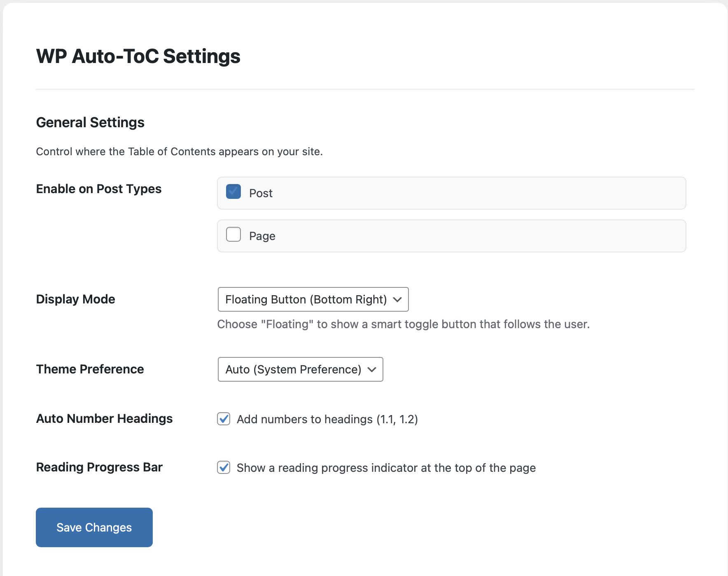The image size is (728, 576).
Task: Click the "Post" option label text
Action: point(261,193)
